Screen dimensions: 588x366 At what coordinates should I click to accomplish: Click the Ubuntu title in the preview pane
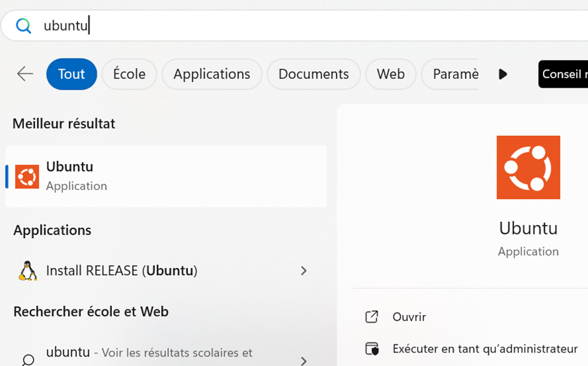coord(528,228)
